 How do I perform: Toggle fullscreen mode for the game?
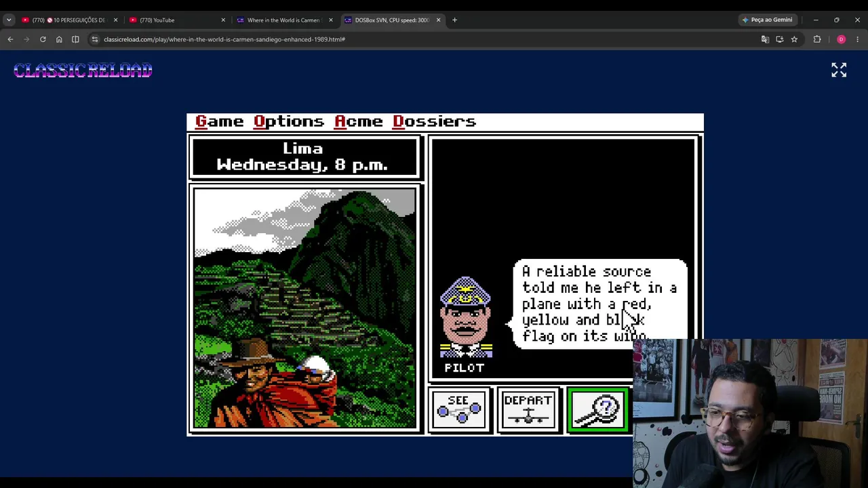(x=839, y=70)
